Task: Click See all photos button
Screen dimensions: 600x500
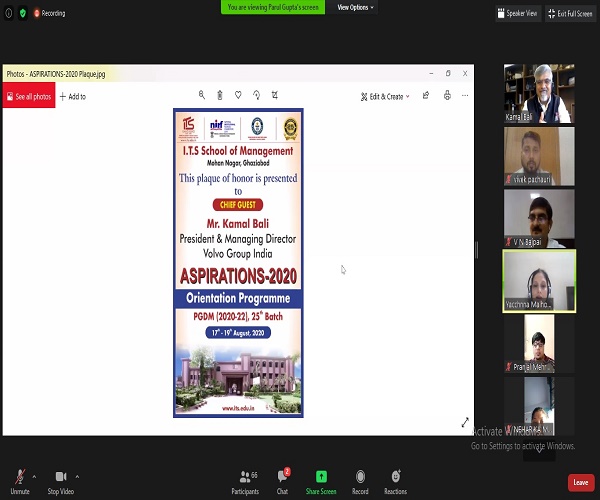Action: [29, 96]
